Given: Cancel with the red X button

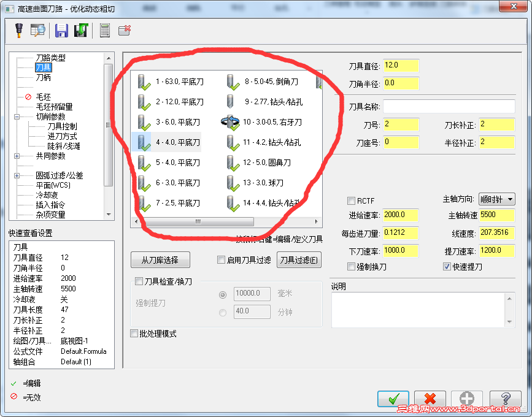Looking at the screenshot, I should [x=430, y=399].
